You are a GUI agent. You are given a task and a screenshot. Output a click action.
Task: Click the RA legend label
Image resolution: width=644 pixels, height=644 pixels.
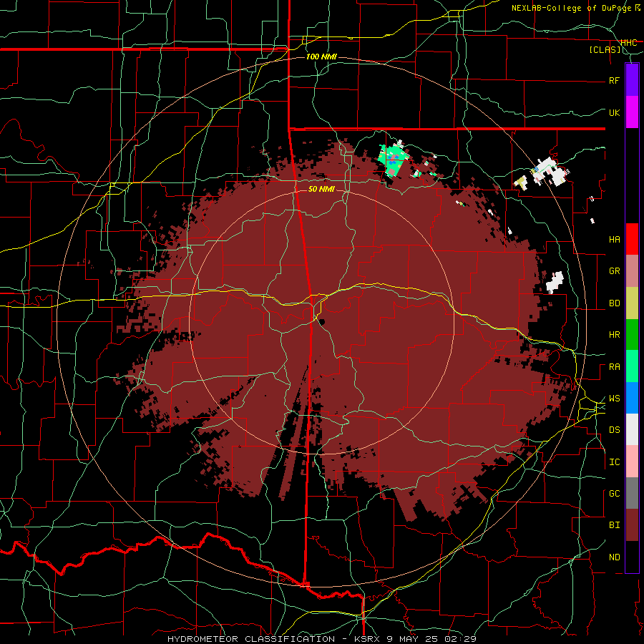tap(614, 367)
